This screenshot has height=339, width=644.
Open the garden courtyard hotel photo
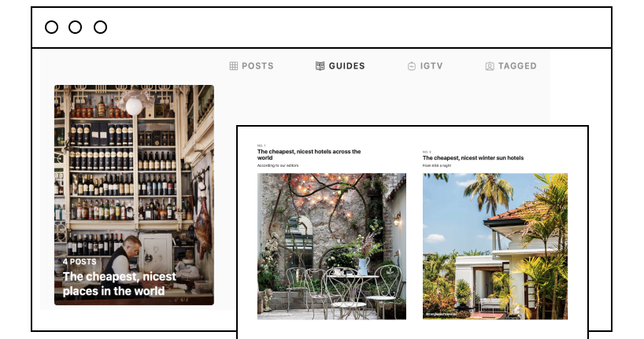click(x=332, y=246)
